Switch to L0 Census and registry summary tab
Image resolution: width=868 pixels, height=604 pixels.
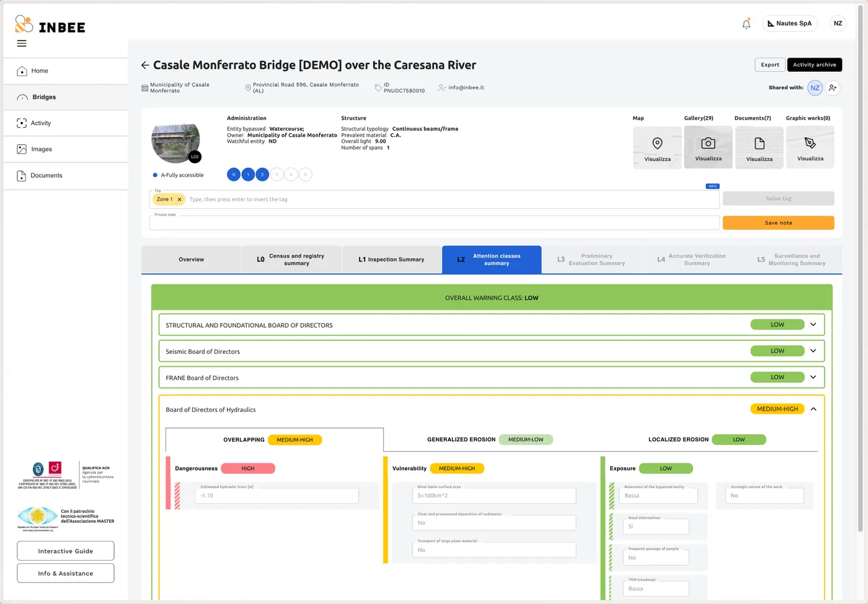pyautogui.click(x=291, y=260)
